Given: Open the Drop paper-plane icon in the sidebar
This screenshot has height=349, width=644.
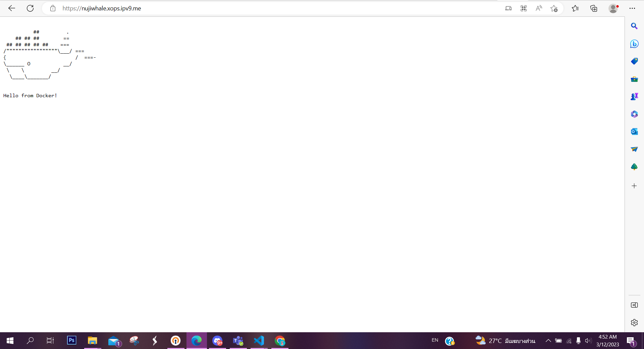Looking at the screenshot, I should click(x=634, y=149).
